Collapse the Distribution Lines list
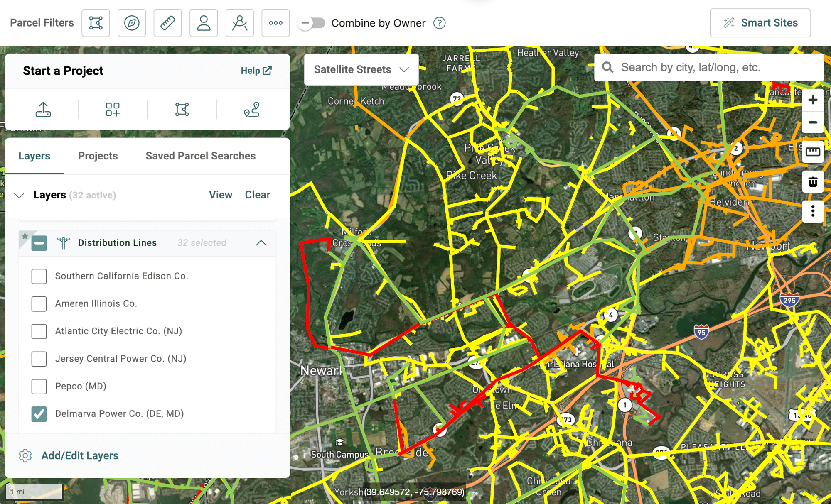The width and height of the screenshot is (831, 504). point(261,243)
